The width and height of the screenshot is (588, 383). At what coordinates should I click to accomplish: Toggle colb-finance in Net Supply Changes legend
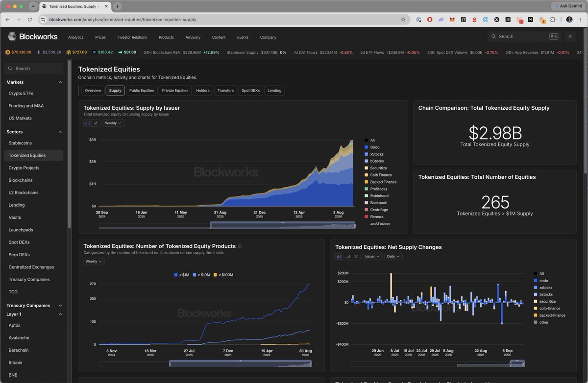546,308
